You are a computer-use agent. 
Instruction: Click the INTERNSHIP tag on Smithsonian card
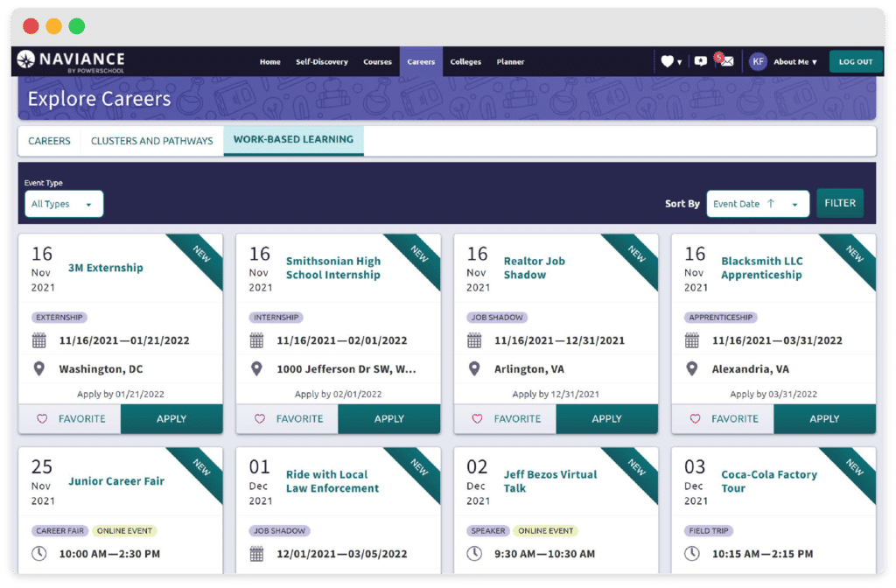(276, 317)
